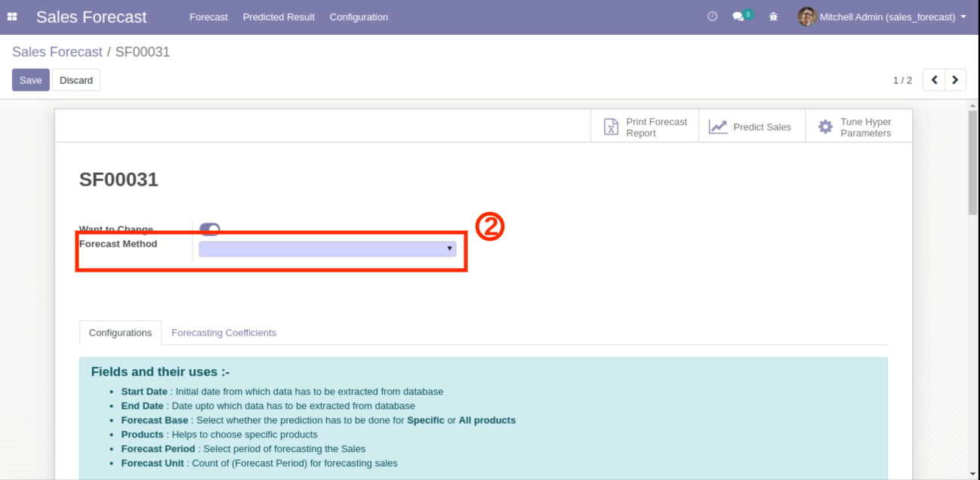Image resolution: width=980 pixels, height=480 pixels.
Task: Click the Sales Forecast breadcrumb link
Action: [x=57, y=52]
